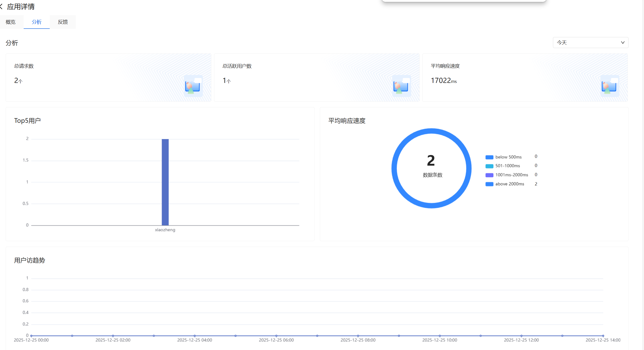Viewport: 644px width, 350px height.
Task: Click the above 2000ms blue color swatch
Action: tap(489, 184)
